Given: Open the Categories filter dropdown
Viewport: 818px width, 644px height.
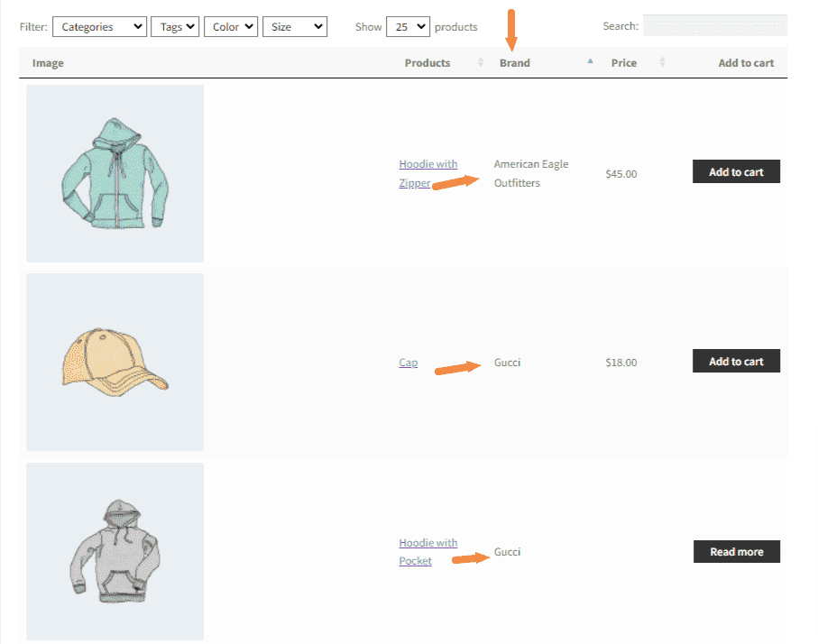Looking at the screenshot, I should pyautogui.click(x=99, y=27).
